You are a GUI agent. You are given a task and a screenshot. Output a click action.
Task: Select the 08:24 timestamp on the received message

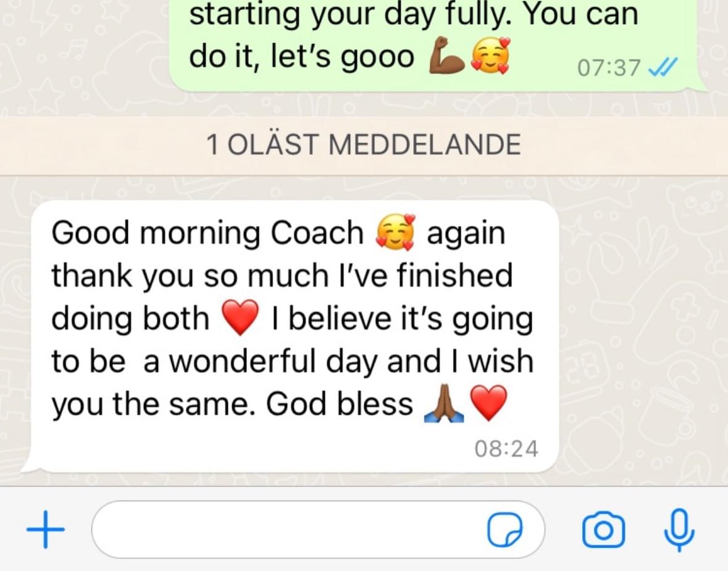[x=506, y=449]
